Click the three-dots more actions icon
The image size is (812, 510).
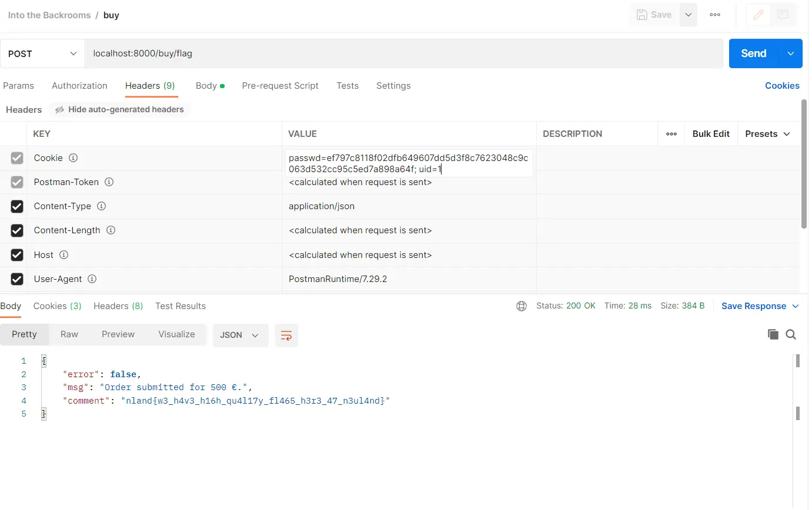(x=715, y=15)
